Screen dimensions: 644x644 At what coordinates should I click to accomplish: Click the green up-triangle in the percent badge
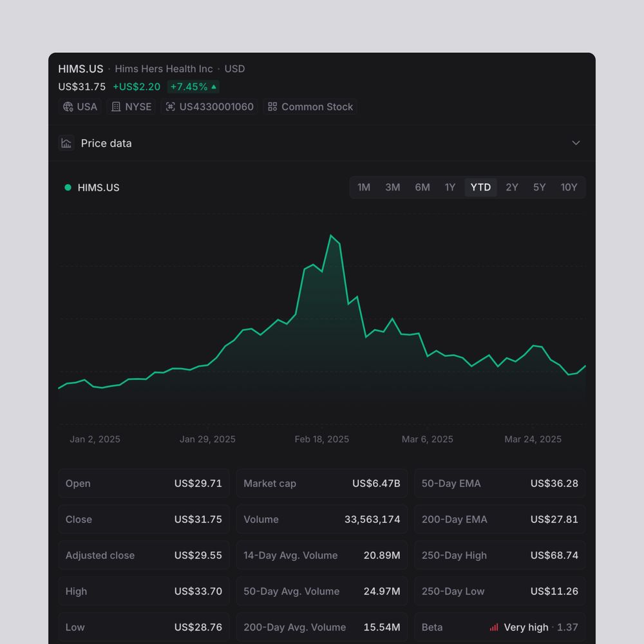coord(214,87)
